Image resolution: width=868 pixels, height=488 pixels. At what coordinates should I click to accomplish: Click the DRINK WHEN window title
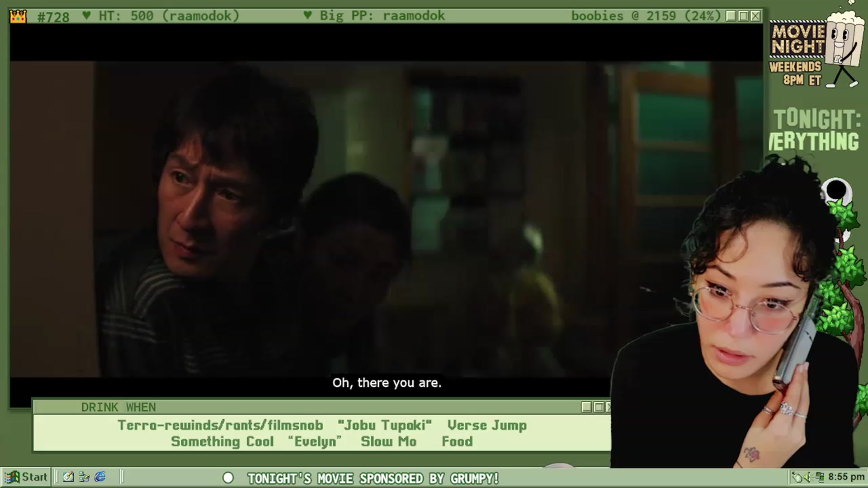(x=118, y=407)
